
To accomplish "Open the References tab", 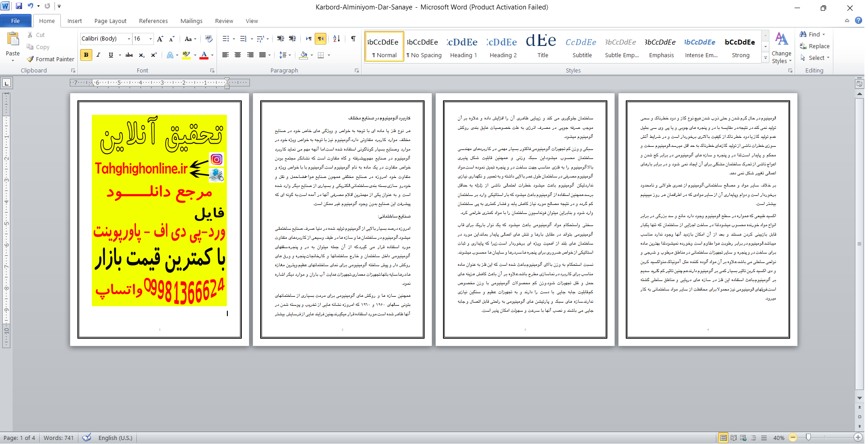I will tap(153, 21).
